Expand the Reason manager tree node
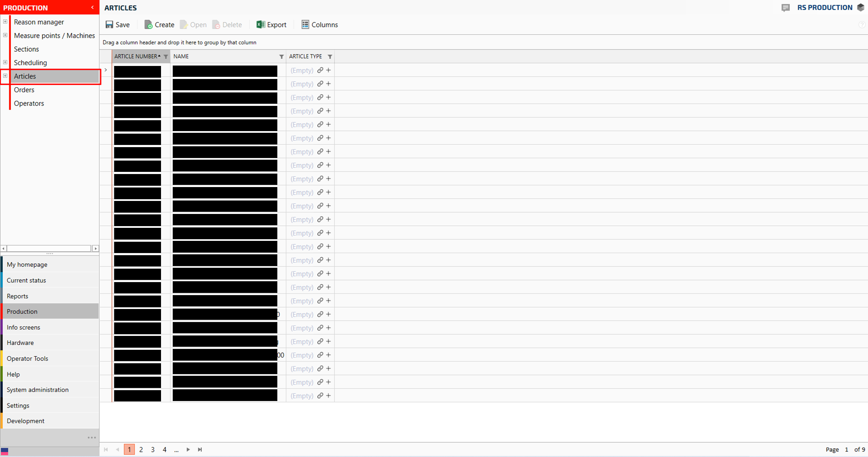Image resolution: width=868 pixels, height=457 pixels. pos(5,22)
